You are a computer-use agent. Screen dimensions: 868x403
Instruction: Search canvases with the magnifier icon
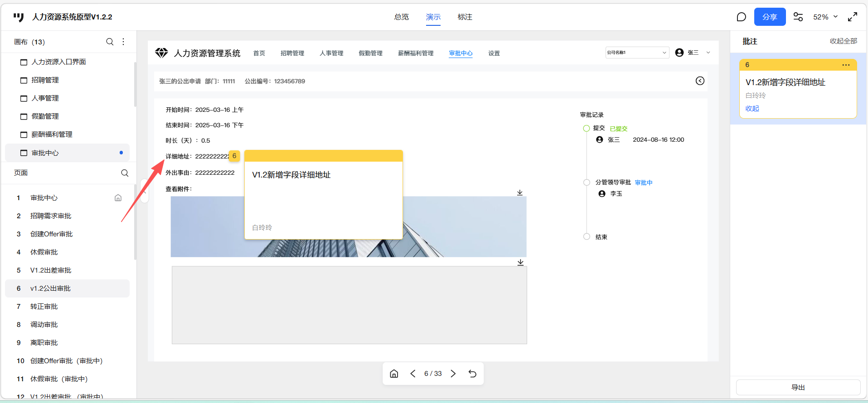[x=110, y=42]
